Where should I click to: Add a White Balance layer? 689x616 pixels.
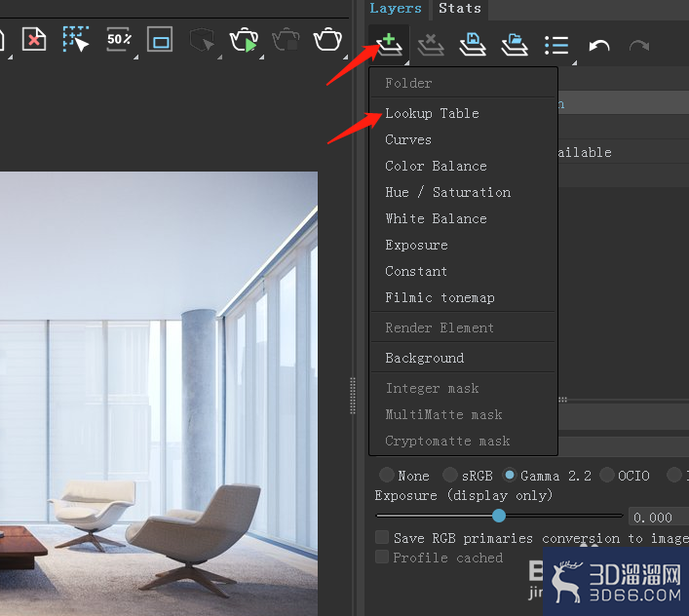[x=464, y=218]
